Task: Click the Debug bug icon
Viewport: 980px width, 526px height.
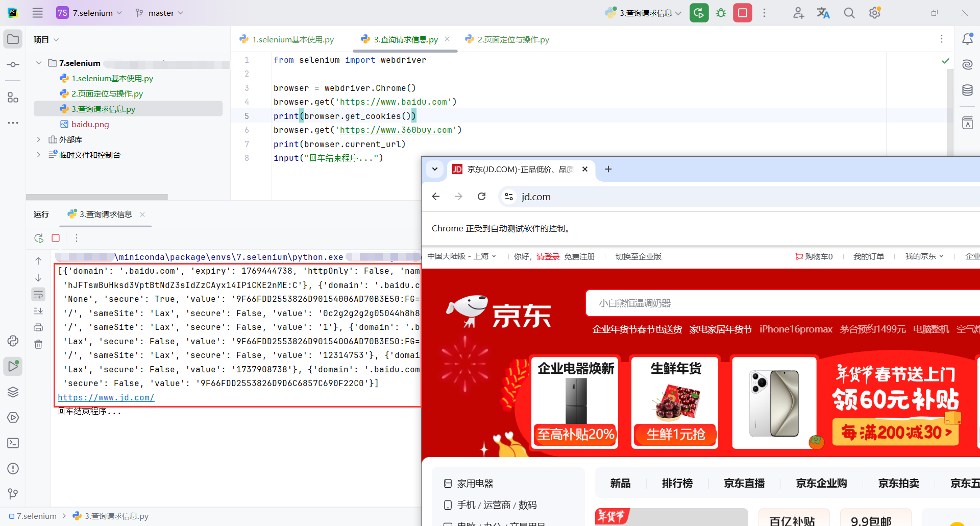Action: tap(721, 13)
